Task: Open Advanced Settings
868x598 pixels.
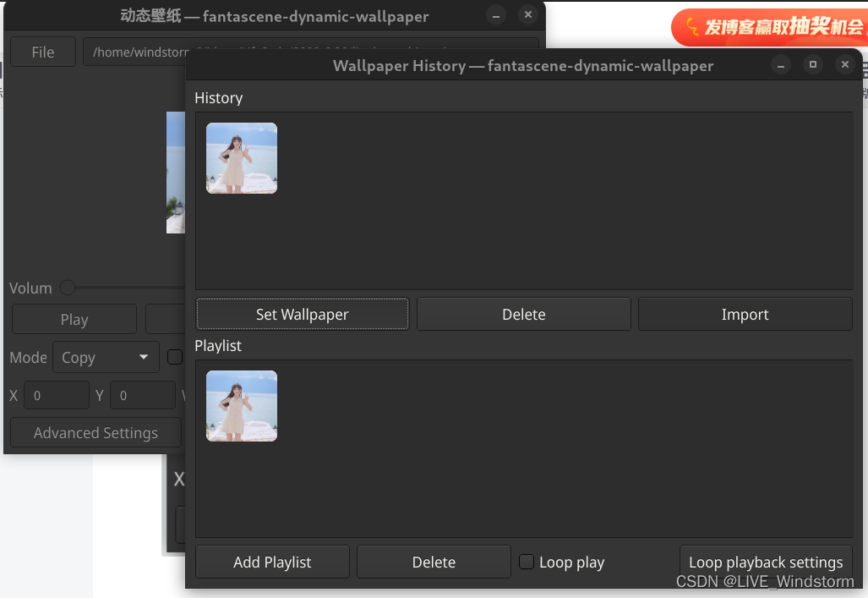Action: click(95, 432)
